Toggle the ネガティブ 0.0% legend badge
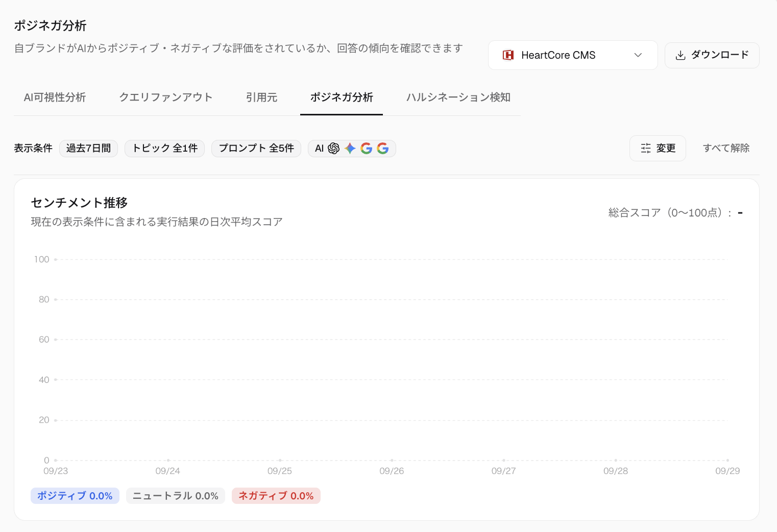The width and height of the screenshot is (777, 532). [276, 496]
